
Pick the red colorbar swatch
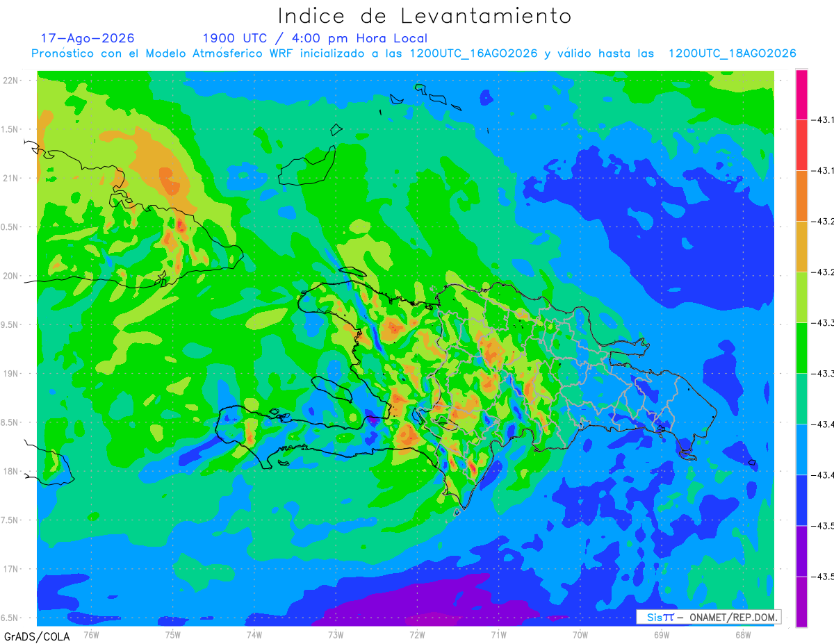801,145
